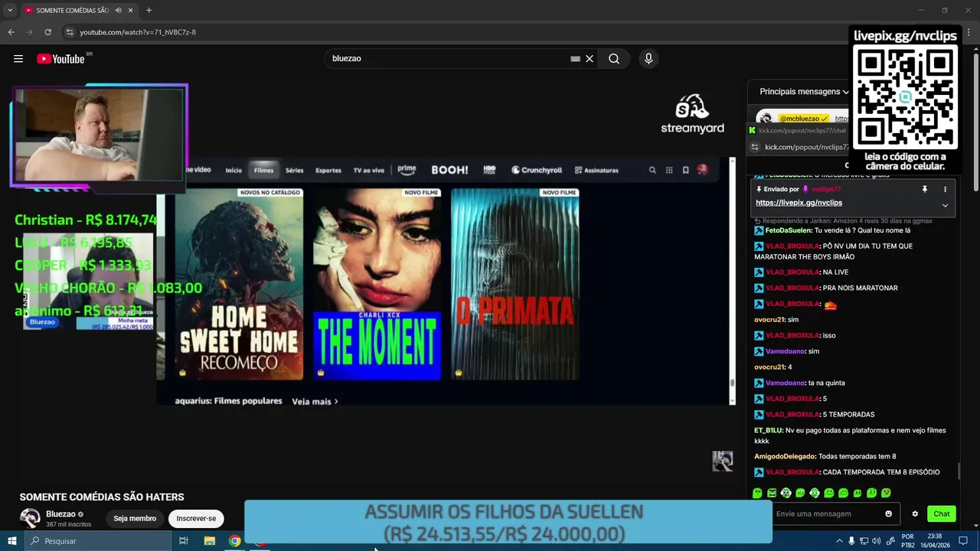Switch to the SOMENTE COMÉDIAS SÃO browser tab
Screen dimensions: 980x551
73,11
